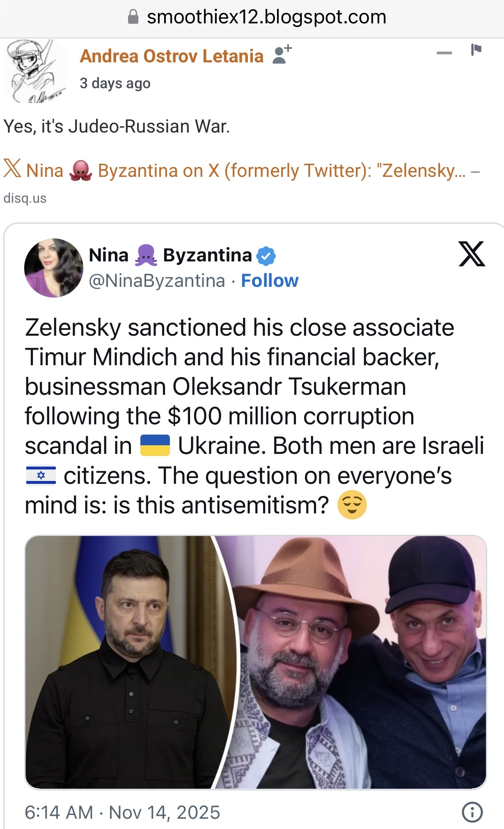Flag this comment as inappropriate

click(476, 50)
